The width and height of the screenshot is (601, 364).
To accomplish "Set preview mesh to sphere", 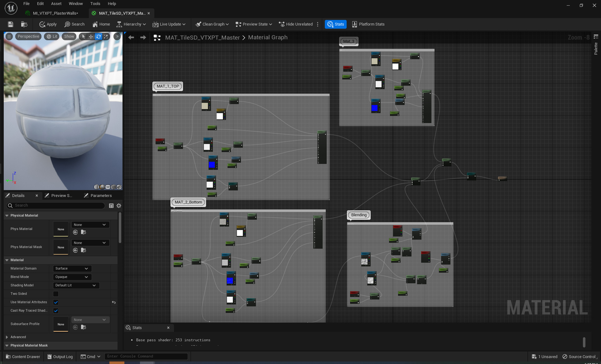I will 102,187.
